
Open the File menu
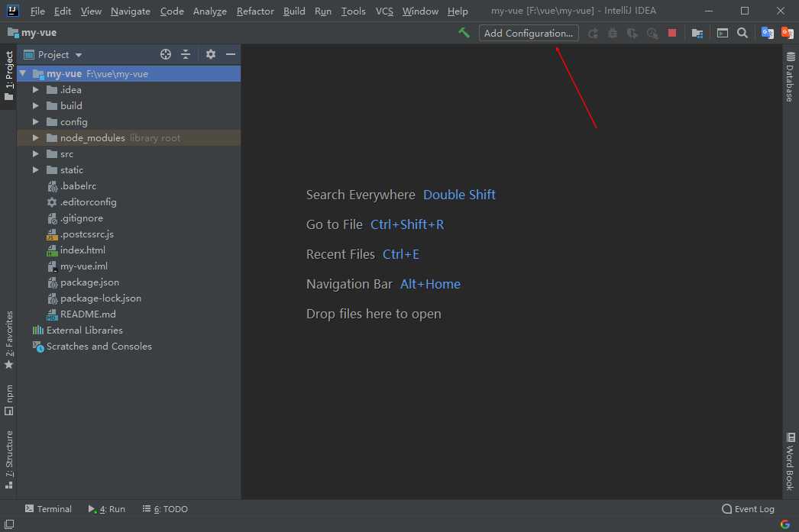click(37, 11)
